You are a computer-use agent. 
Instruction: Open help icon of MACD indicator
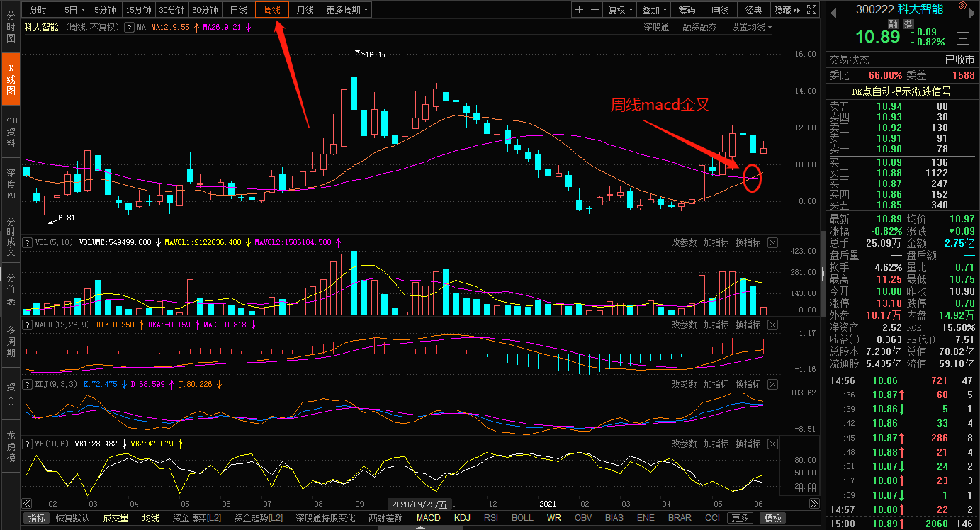point(28,325)
